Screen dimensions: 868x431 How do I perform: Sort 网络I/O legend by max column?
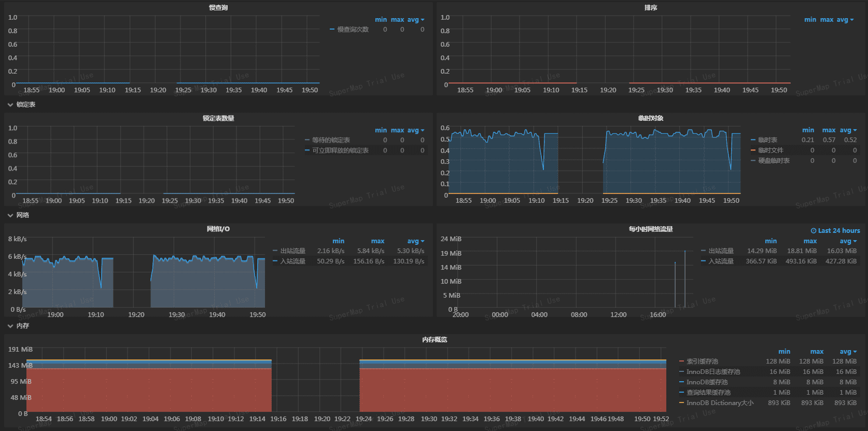(x=377, y=241)
